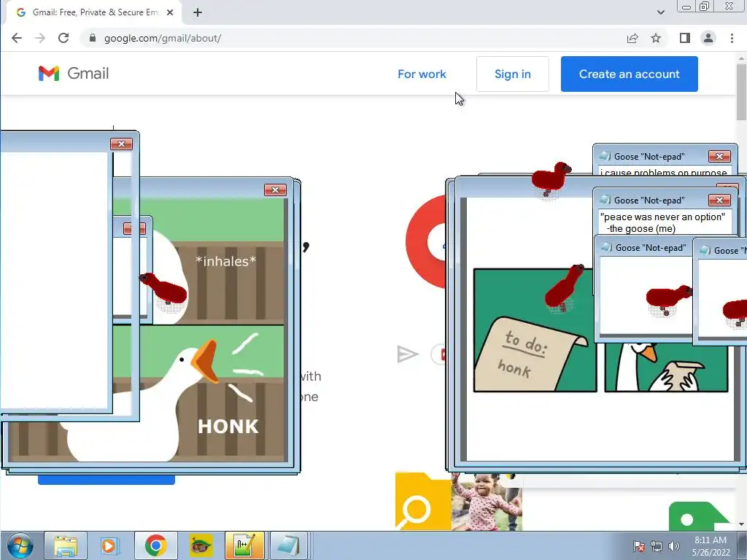Click the page vertical scrollbar
747x560 pixels.
(x=741, y=92)
